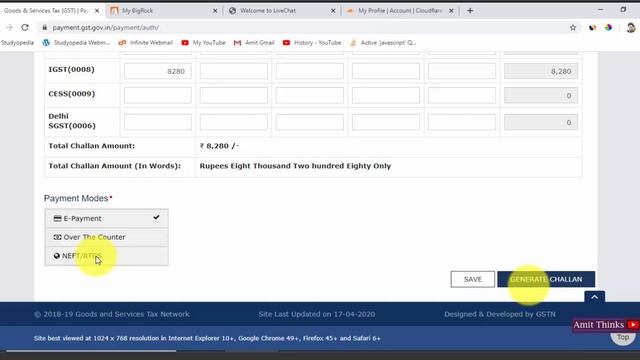Open a new browser tab with plus
Screen dimensions: 640x360
pos(470,11)
